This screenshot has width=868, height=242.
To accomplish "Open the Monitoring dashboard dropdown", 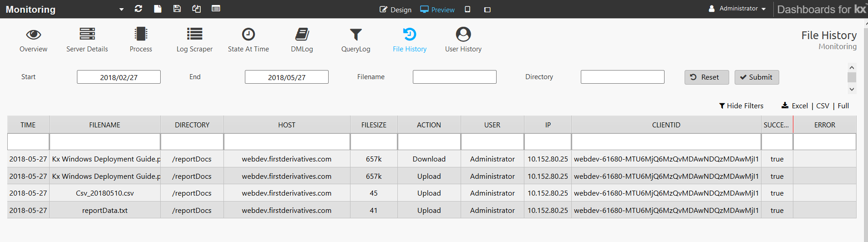I will click(122, 10).
